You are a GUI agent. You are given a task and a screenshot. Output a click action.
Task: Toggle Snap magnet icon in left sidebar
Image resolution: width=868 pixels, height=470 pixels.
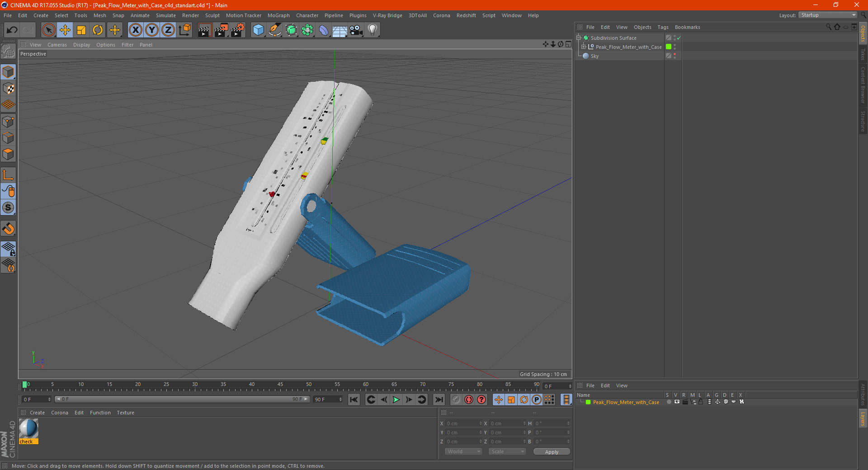(x=8, y=228)
